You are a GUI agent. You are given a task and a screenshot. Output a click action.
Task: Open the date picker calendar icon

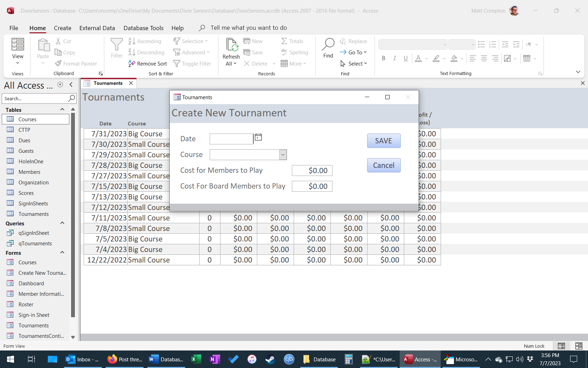pyautogui.click(x=258, y=137)
